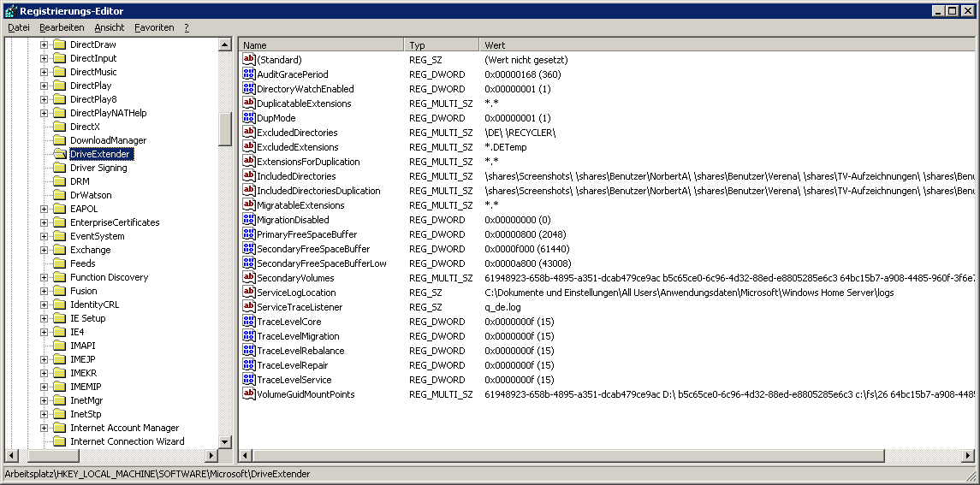Screen dimensions: 980x485
Task: Click the PrimaryFreeSpaceBuffer DWORD icon
Action: coord(249,234)
